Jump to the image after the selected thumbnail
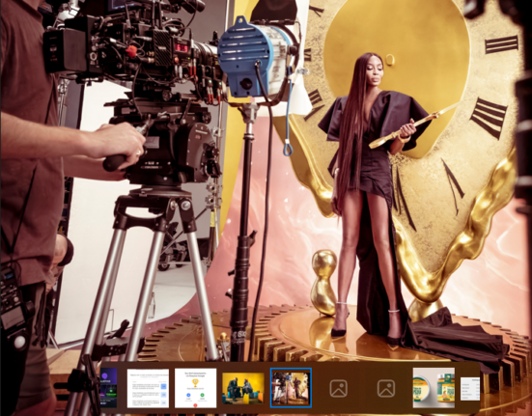Viewport: 532px width, 416px height. click(338, 388)
